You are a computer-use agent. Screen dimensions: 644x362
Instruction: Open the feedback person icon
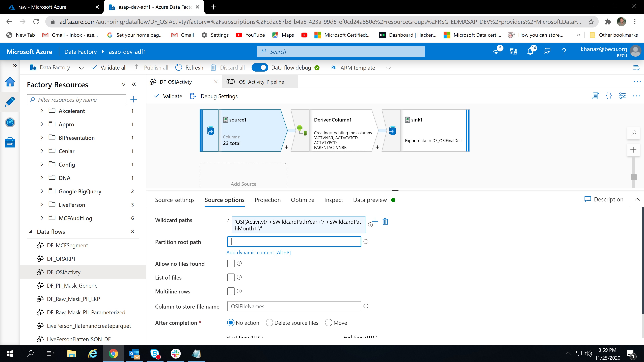pos(547,51)
